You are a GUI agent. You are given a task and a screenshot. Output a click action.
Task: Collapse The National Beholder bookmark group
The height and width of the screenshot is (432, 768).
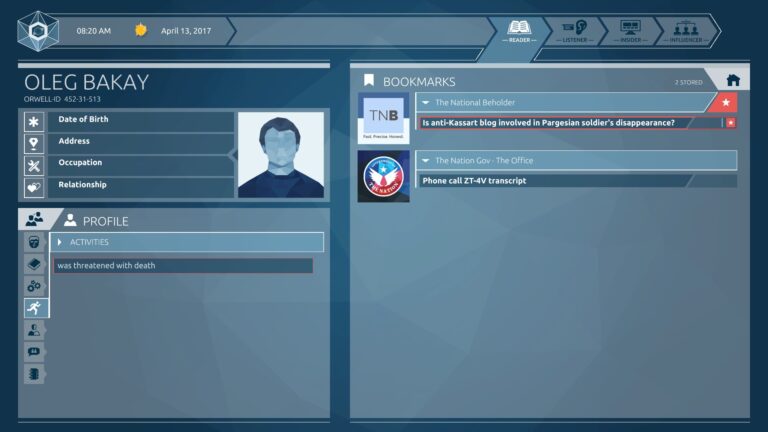click(426, 102)
